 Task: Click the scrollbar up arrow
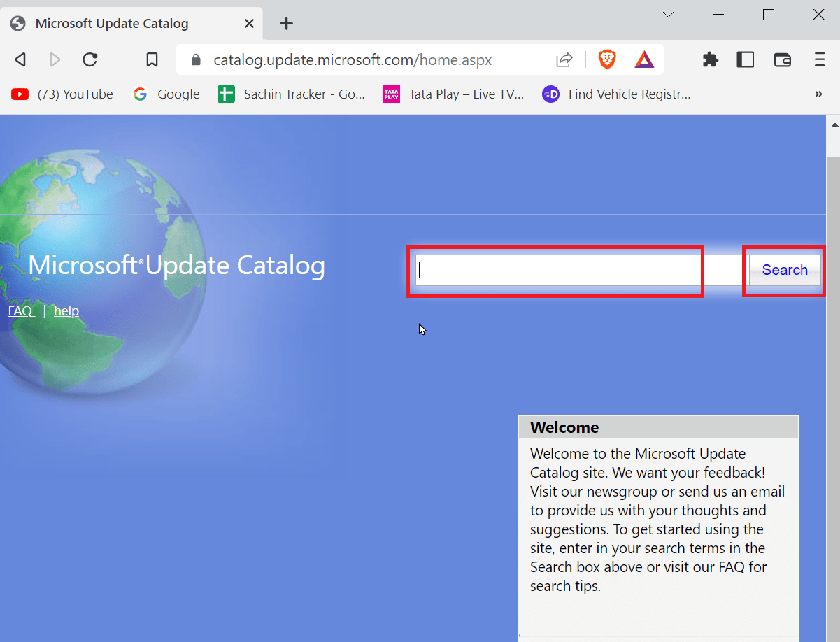pos(833,125)
